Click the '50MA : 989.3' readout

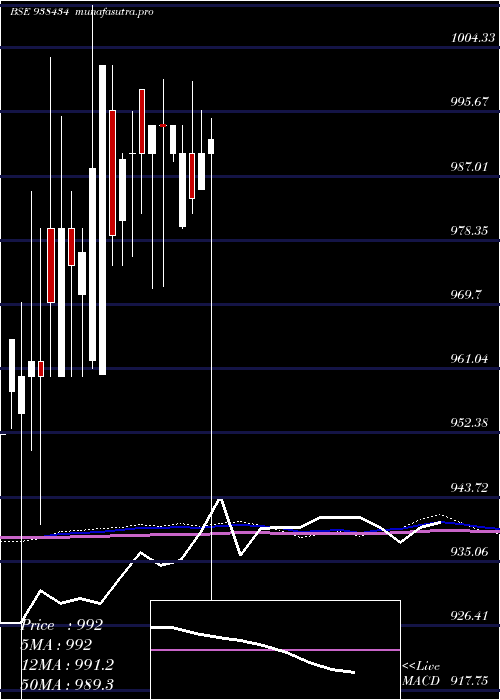(67, 684)
